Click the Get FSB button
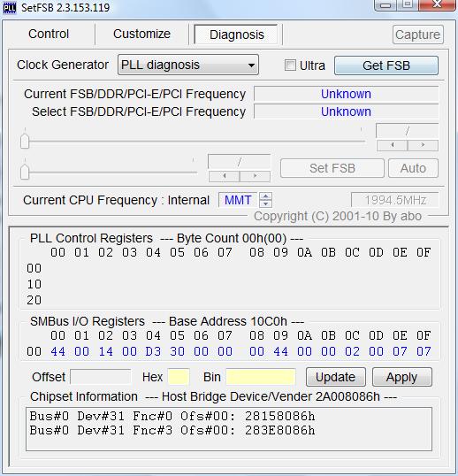This screenshot has height=476, width=458. pyautogui.click(x=386, y=65)
